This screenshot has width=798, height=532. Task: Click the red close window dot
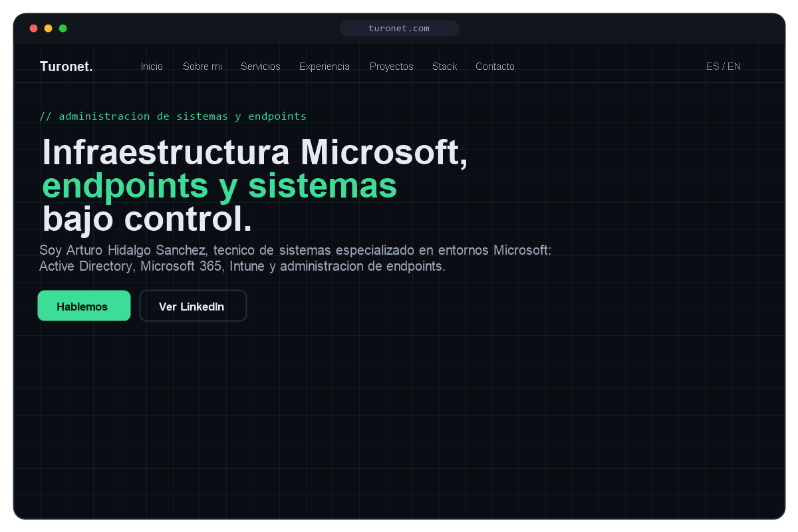click(34, 28)
